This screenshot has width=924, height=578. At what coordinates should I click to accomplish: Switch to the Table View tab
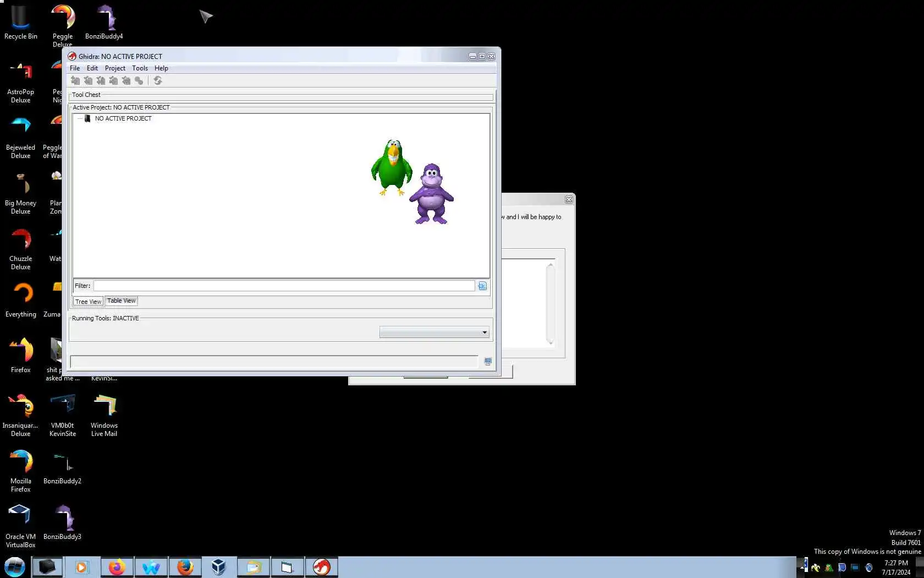(x=122, y=301)
